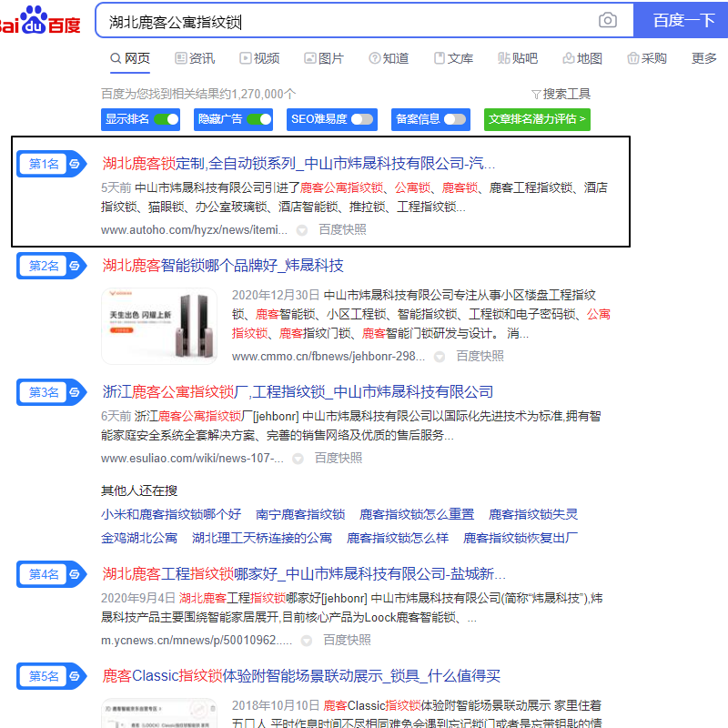Switch to the 文库 tab

point(453,58)
